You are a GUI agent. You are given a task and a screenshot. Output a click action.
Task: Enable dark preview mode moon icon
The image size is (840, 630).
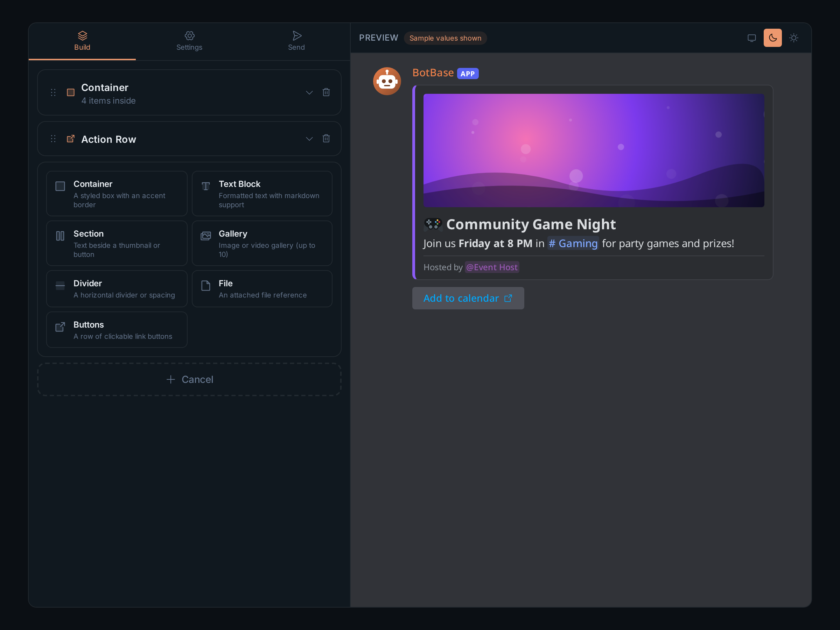(x=772, y=38)
